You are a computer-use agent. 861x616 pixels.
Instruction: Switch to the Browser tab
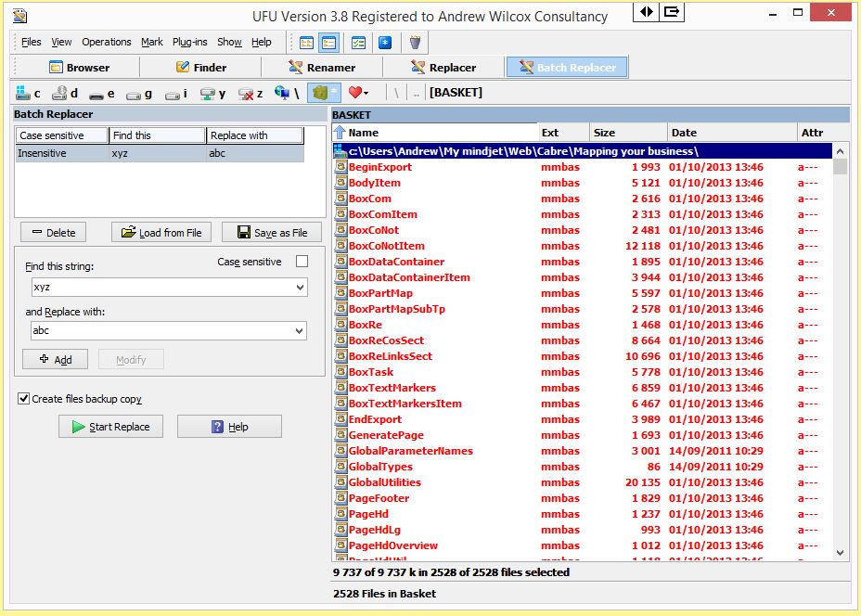pyautogui.click(x=79, y=68)
